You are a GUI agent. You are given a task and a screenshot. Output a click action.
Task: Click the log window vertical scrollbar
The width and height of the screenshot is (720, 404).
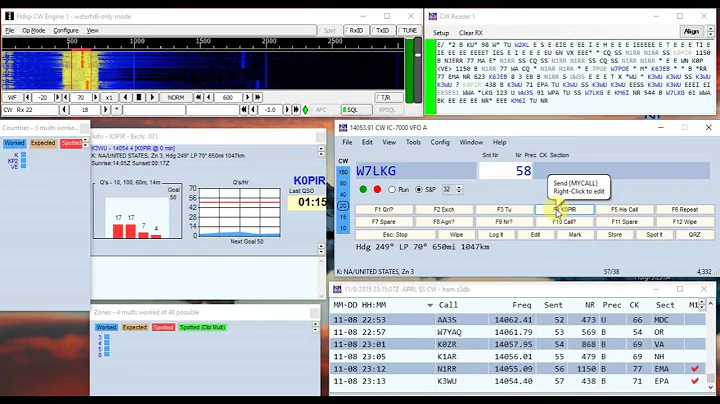(x=710, y=344)
